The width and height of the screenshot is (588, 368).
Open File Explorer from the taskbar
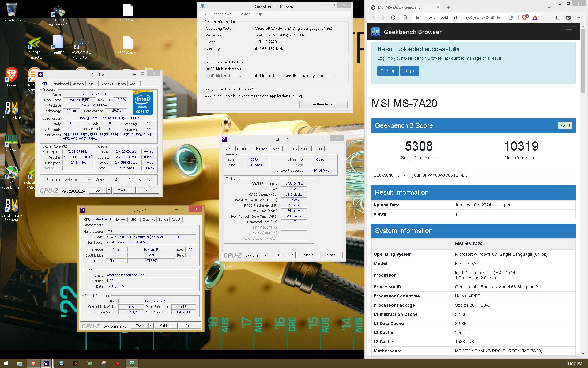click(19, 363)
